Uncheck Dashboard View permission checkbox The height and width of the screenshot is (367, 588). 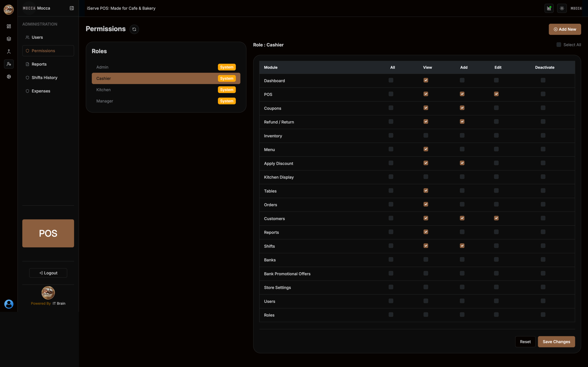(426, 80)
